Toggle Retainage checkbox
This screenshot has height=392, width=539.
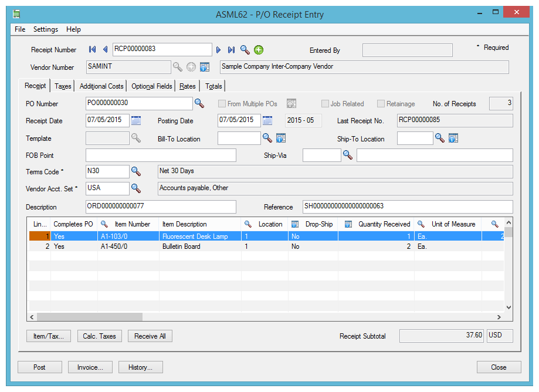[x=381, y=104]
